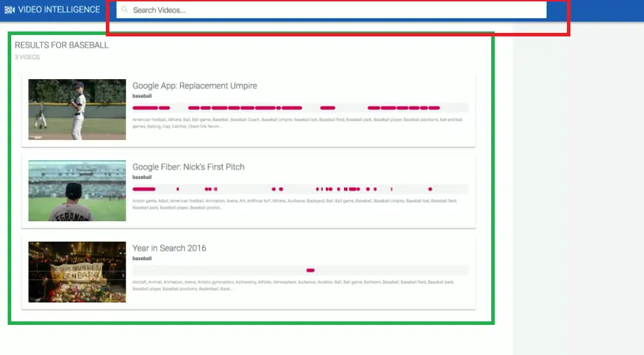Click the baseball tag under Year in Search 2016
This screenshot has height=355, width=644.
click(142, 258)
